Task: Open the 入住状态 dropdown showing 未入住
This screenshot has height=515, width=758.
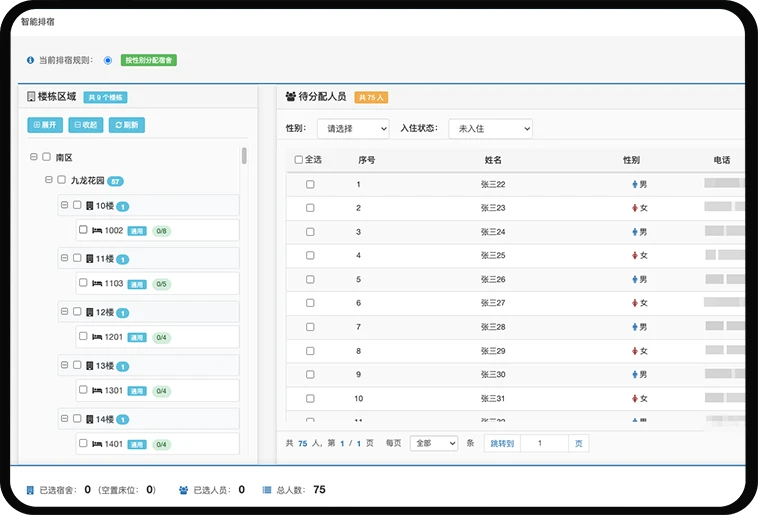Action: pos(490,129)
